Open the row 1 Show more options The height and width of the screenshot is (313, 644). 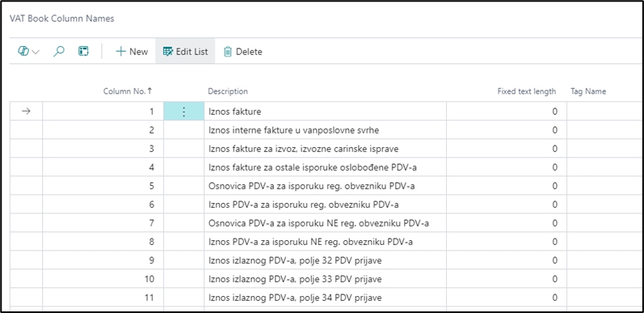coord(183,112)
